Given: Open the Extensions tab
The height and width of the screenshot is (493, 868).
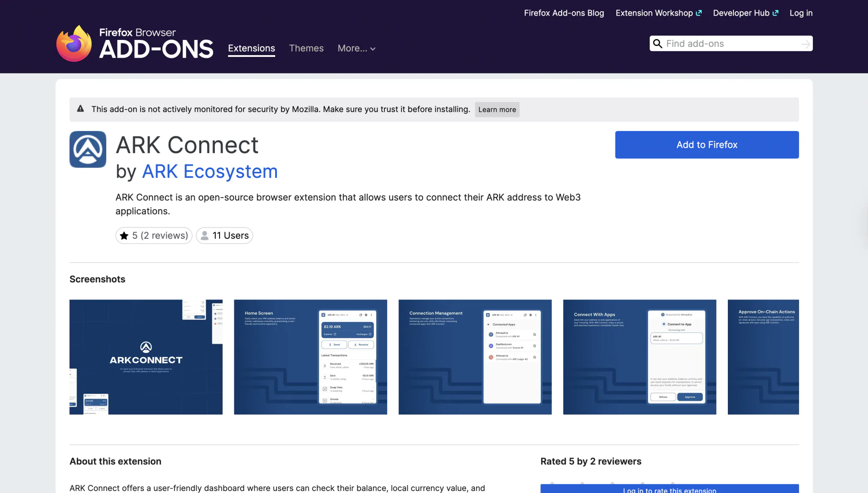Looking at the screenshot, I should [x=252, y=49].
